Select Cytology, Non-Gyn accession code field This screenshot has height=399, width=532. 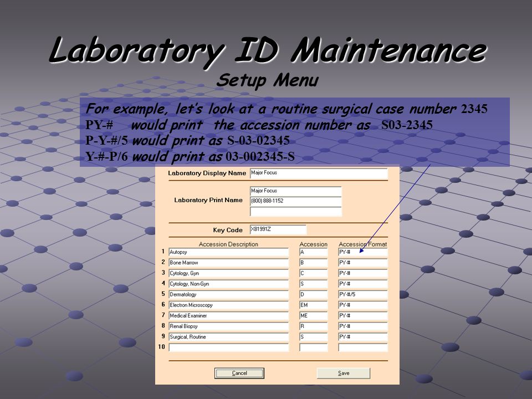click(314, 284)
